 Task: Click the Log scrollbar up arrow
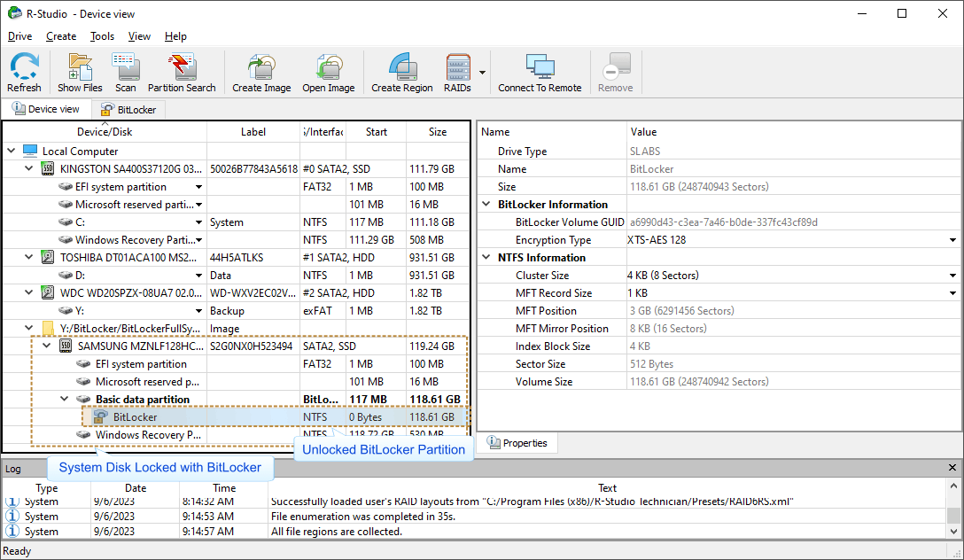953,486
